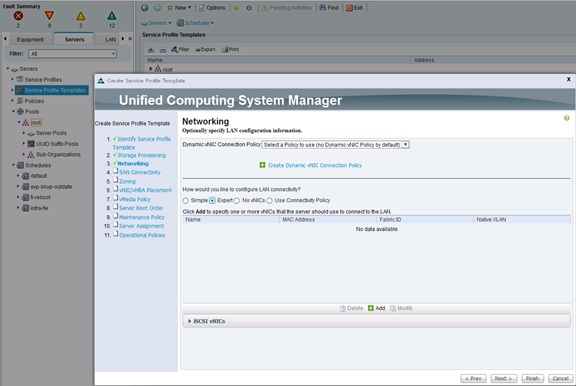The height and width of the screenshot is (386, 576).
Task: Click the expand all plus icon
Action: [151, 50]
